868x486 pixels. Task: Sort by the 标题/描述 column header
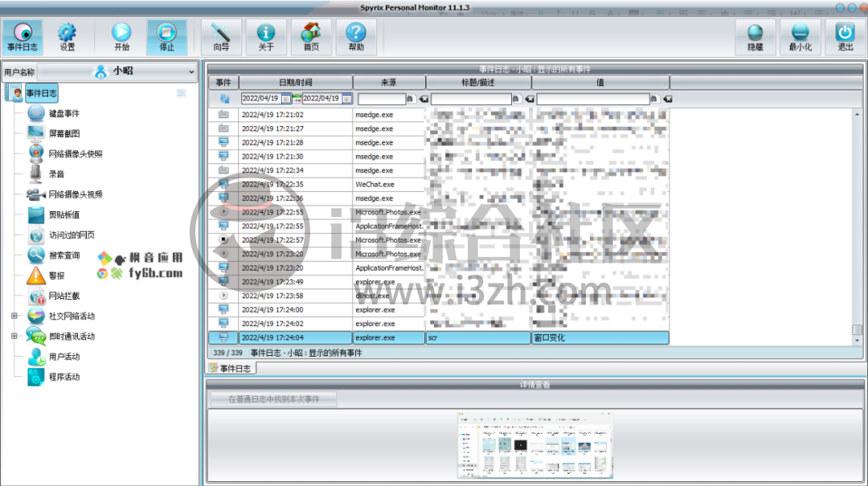click(478, 83)
